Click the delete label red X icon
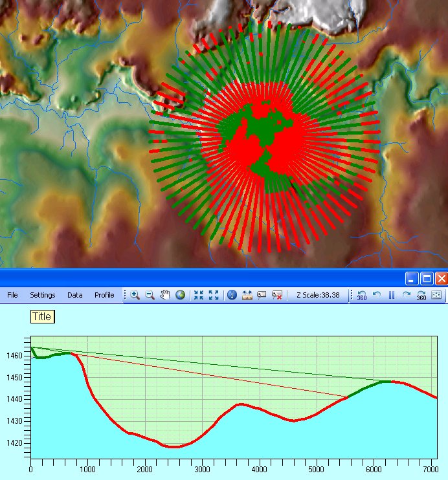Viewport: 448px width, 480px height. click(x=277, y=295)
